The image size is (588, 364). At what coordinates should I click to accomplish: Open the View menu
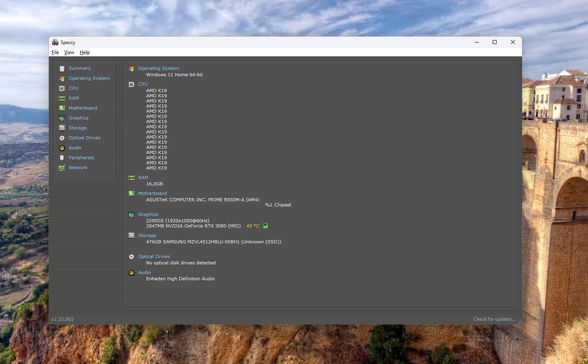(x=69, y=53)
